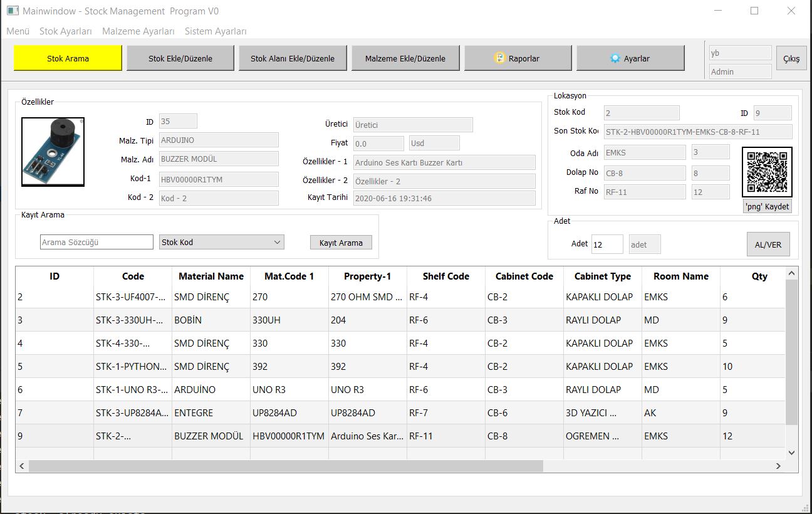This screenshot has height=514, width=812.
Task: Click the buzzer module product image
Action: [x=53, y=152]
